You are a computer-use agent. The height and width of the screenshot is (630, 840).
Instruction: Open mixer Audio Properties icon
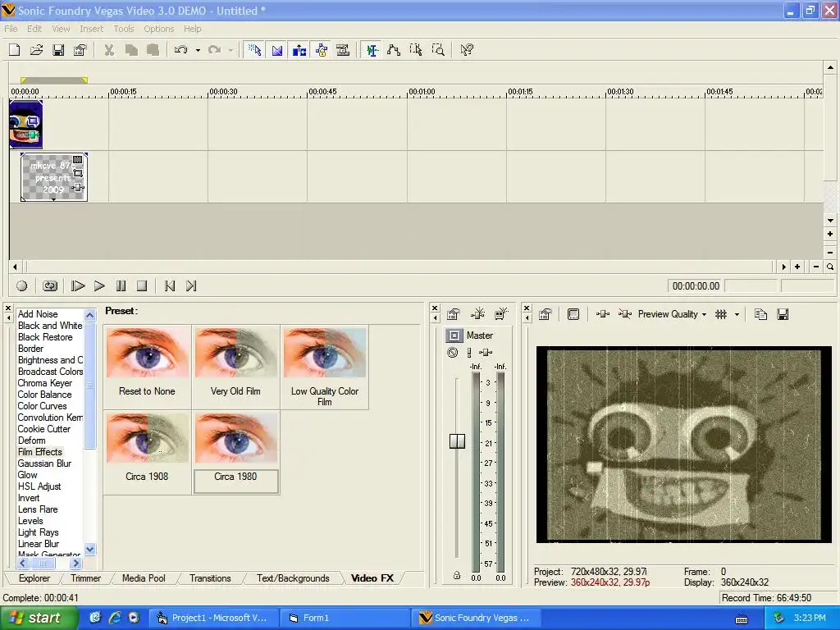click(453, 314)
